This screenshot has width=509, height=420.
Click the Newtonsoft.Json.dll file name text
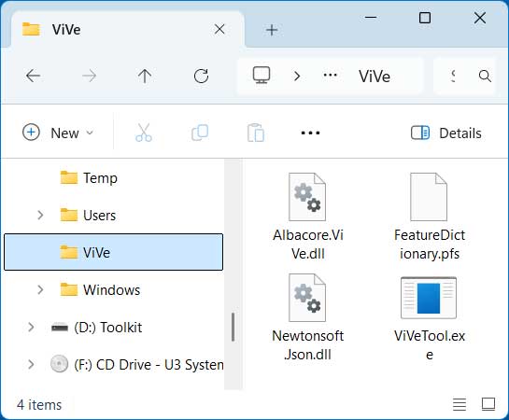[308, 345]
